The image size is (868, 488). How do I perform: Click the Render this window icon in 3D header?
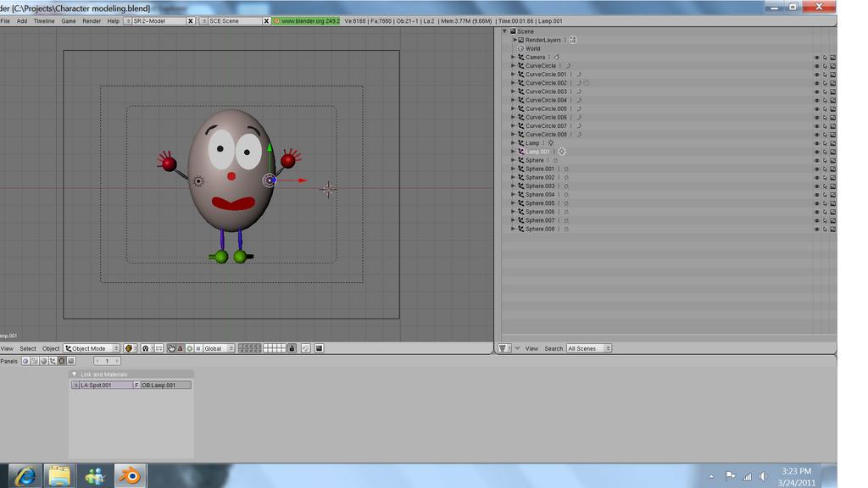[x=320, y=348]
